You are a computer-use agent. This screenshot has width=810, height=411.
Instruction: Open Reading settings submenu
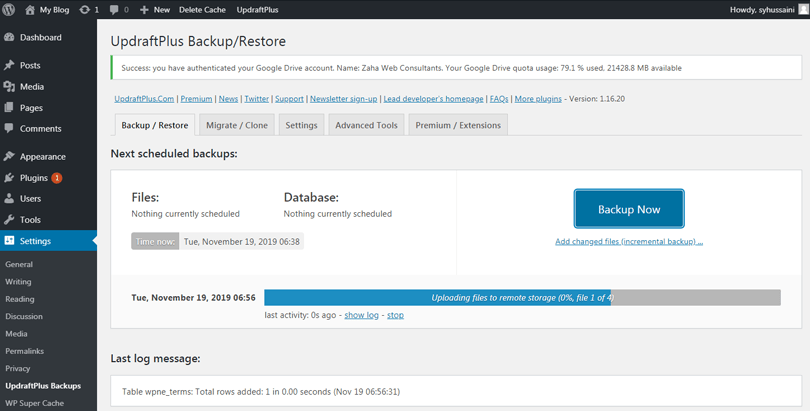[20, 299]
